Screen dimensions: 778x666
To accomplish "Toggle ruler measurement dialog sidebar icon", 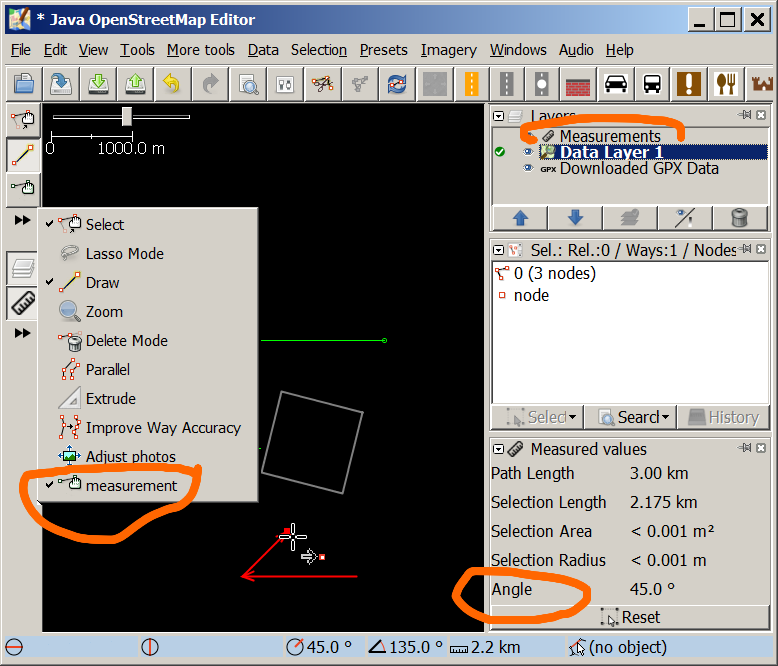I will click(23, 303).
